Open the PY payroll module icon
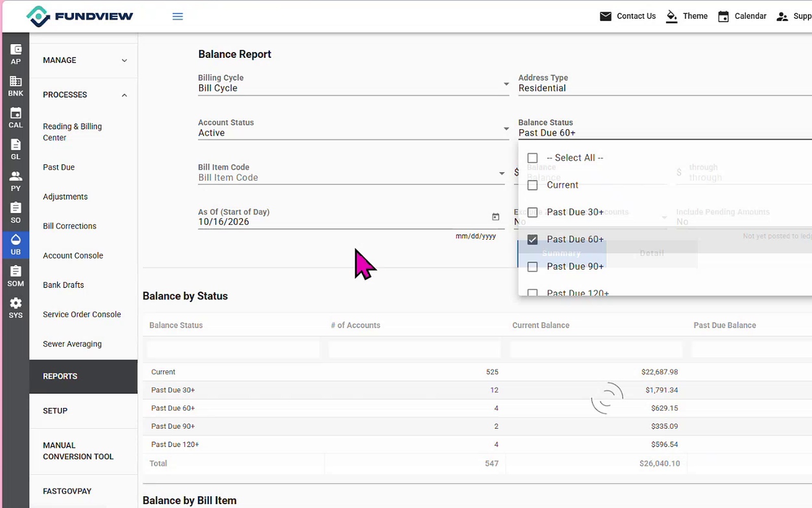Screen dimensions: 812x508 point(16,181)
